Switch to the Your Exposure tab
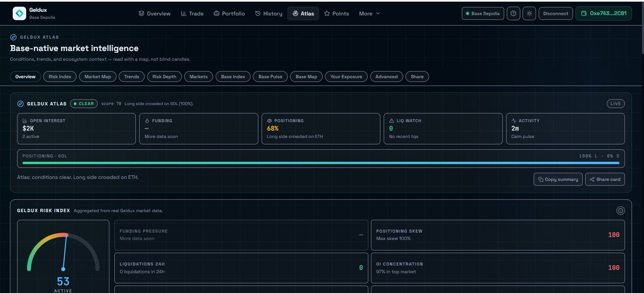This screenshot has height=293, width=644. tap(346, 77)
